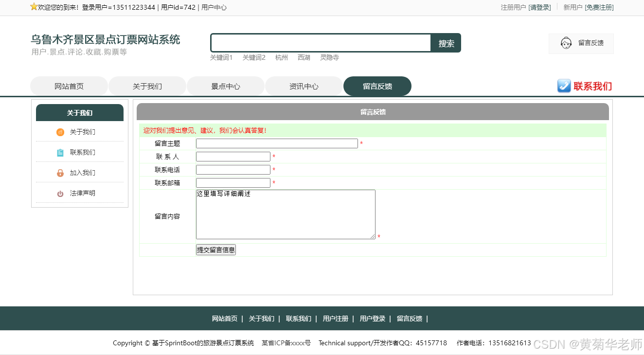Screen dimensions: 644x355
Task: Click footer link 网站首页
Action: point(225,319)
